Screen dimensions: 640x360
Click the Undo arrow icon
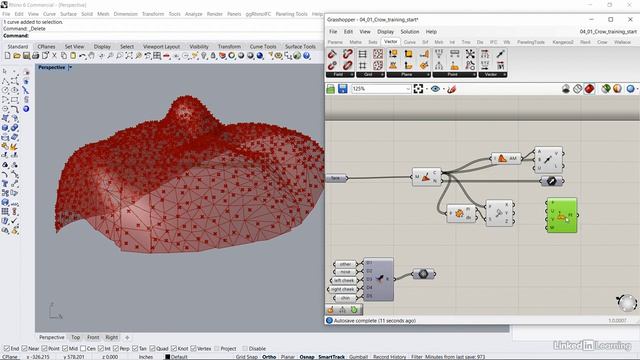pos(82,56)
